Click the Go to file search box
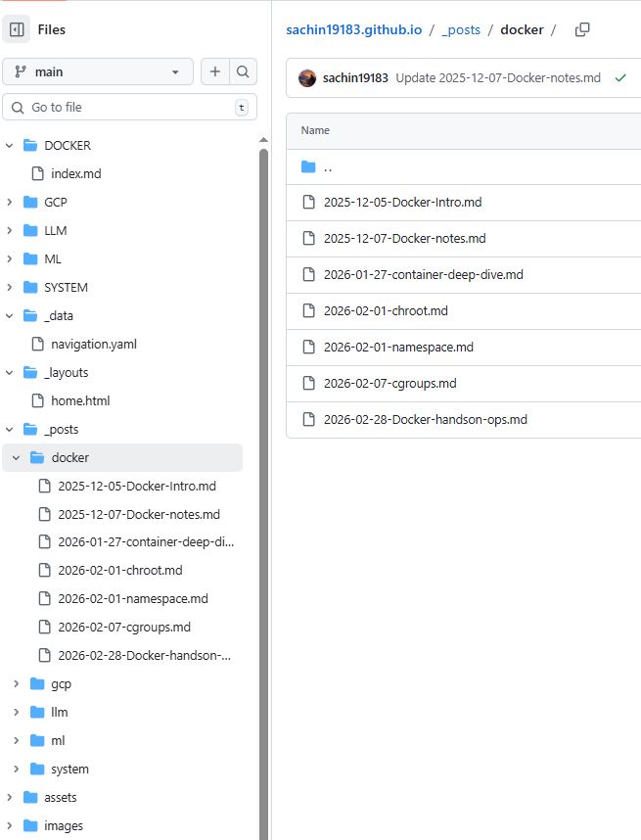The height and width of the screenshot is (840, 641). [x=117, y=107]
